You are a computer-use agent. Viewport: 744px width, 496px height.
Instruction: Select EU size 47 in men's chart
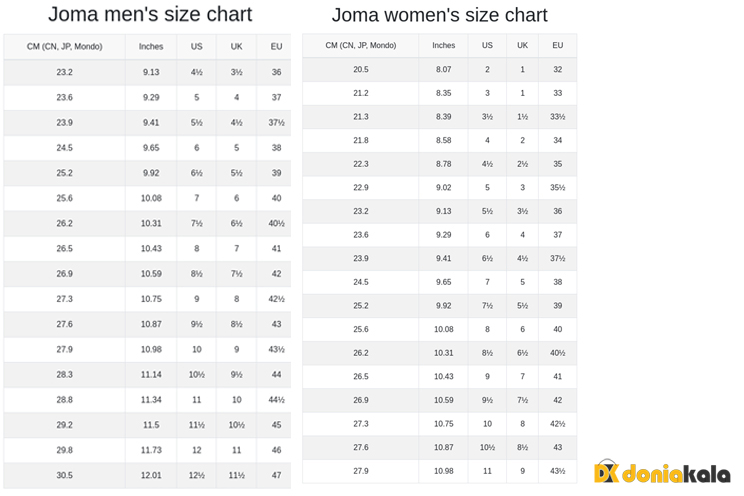pyautogui.click(x=276, y=475)
